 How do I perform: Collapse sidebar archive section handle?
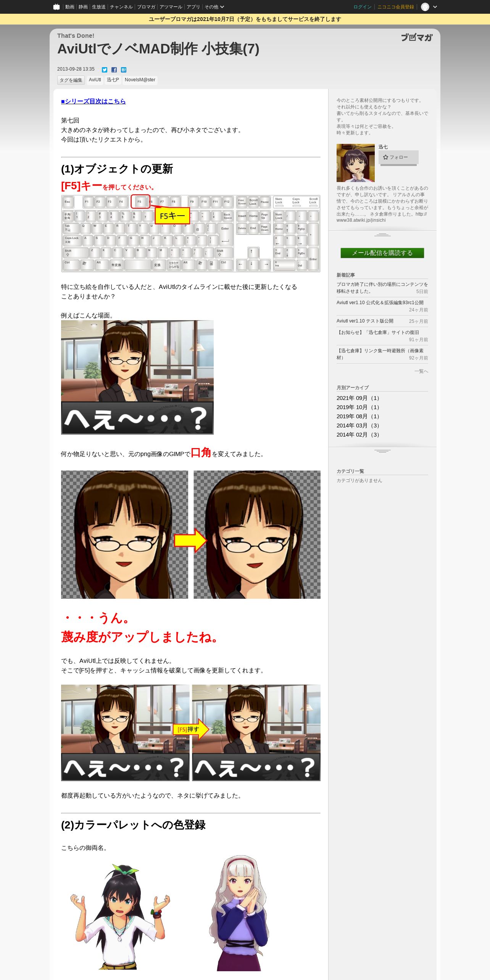pyautogui.click(x=382, y=451)
